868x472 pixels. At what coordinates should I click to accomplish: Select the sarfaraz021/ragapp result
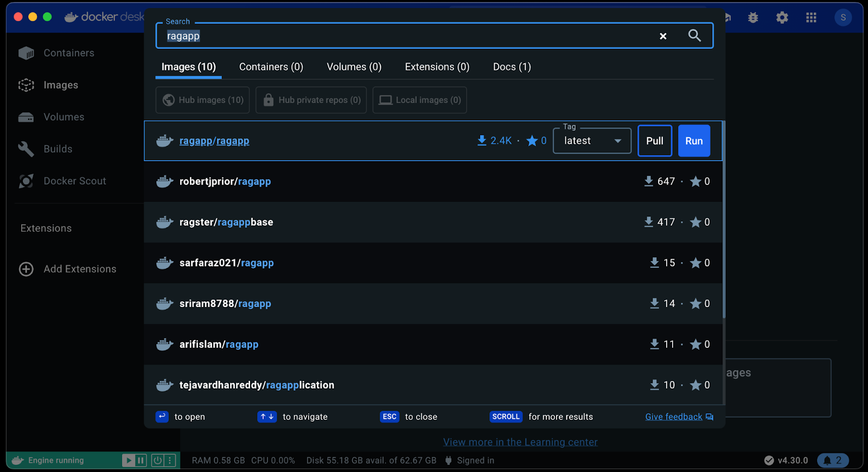pyautogui.click(x=433, y=263)
